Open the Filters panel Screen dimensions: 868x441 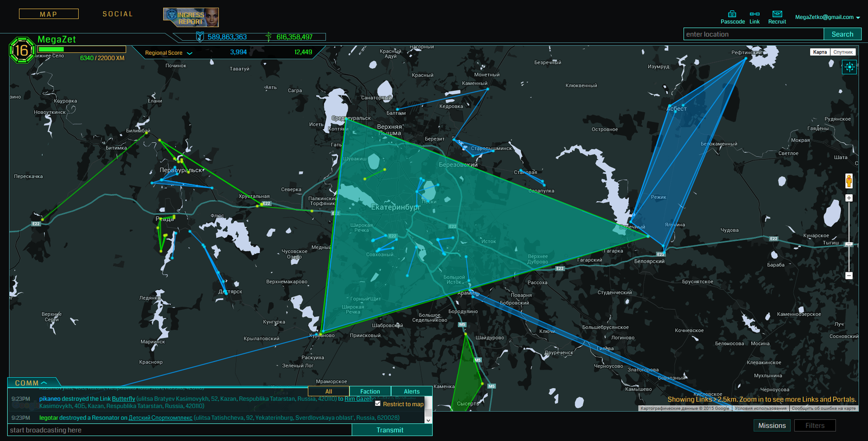click(x=815, y=426)
